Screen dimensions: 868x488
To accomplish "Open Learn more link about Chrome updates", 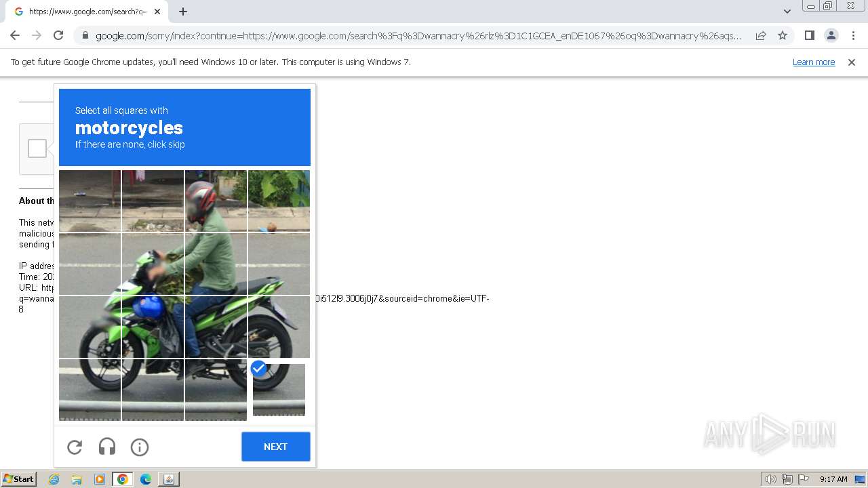I will click(814, 62).
